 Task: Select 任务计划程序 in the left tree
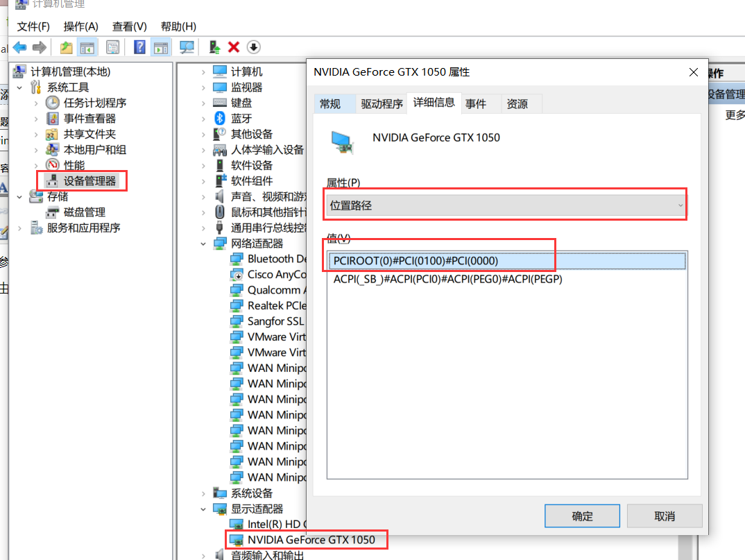coord(95,103)
